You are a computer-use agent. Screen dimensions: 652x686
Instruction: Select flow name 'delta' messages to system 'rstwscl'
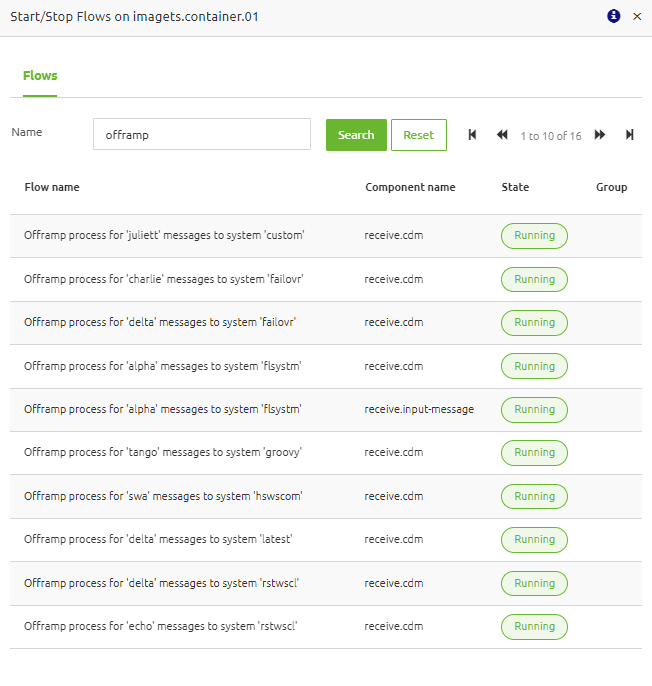pos(161,583)
